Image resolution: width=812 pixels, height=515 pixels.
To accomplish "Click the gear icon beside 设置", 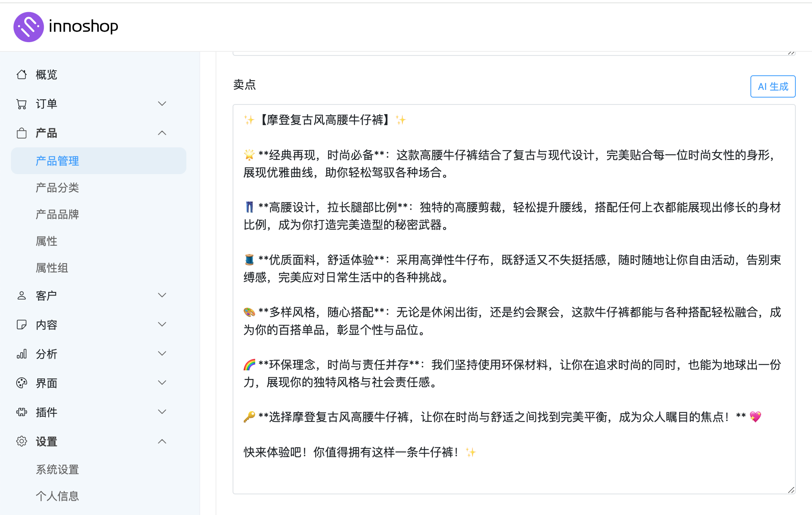I will [x=21, y=441].
